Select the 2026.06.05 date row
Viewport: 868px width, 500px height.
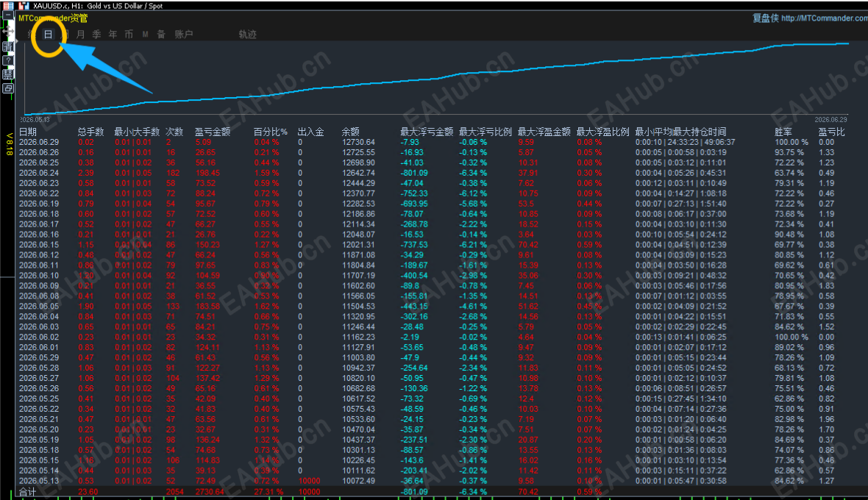click(x=39, y=307)
